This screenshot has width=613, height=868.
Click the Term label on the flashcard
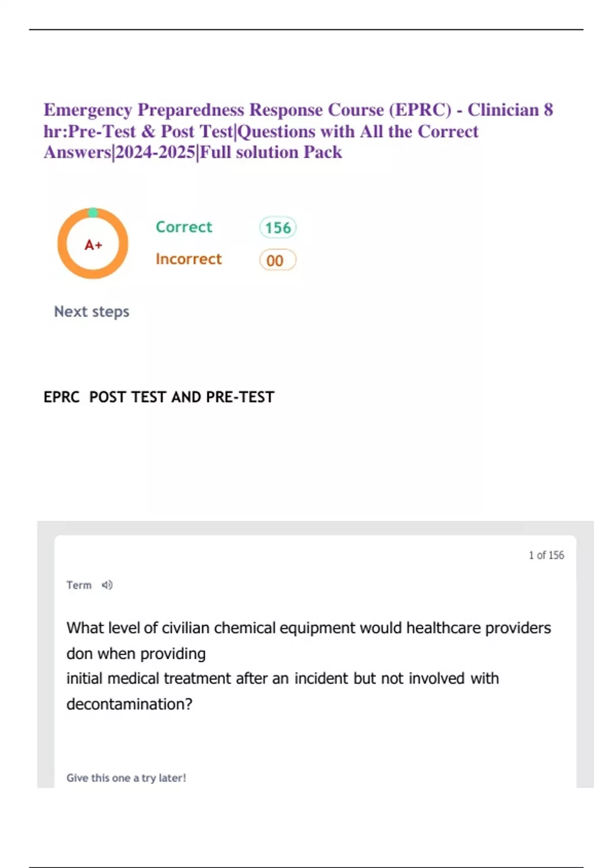coord(79,585)
